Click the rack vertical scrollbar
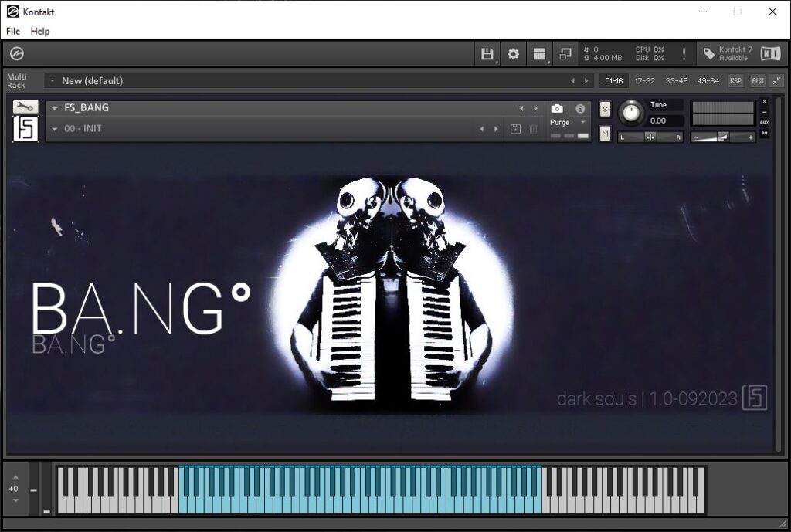Image resolution: width=791 pixels, height=532 pixels. [x=779, y=275]
